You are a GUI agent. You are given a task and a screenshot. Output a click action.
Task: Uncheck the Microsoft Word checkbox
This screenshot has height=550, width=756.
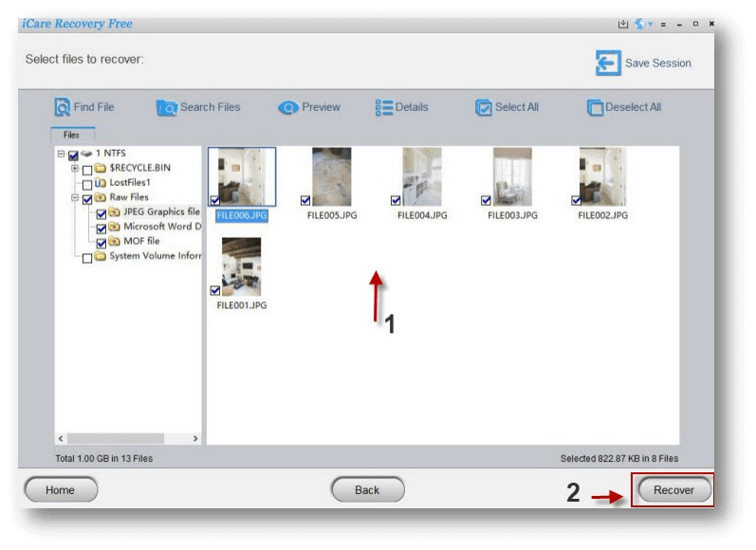coord(101,229)
